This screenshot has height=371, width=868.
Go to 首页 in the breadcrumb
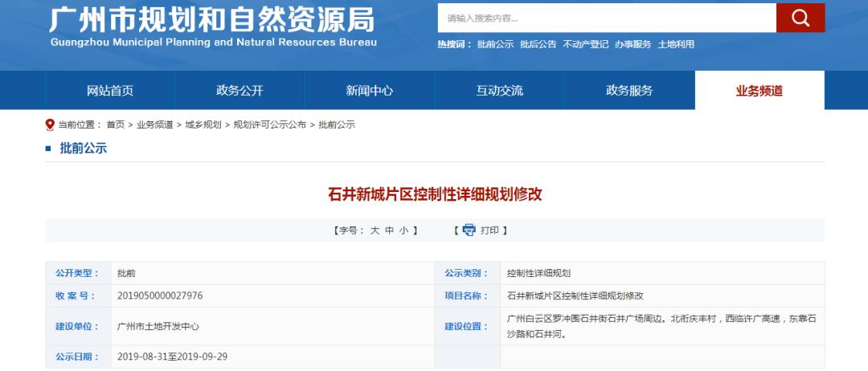(116, 125)
